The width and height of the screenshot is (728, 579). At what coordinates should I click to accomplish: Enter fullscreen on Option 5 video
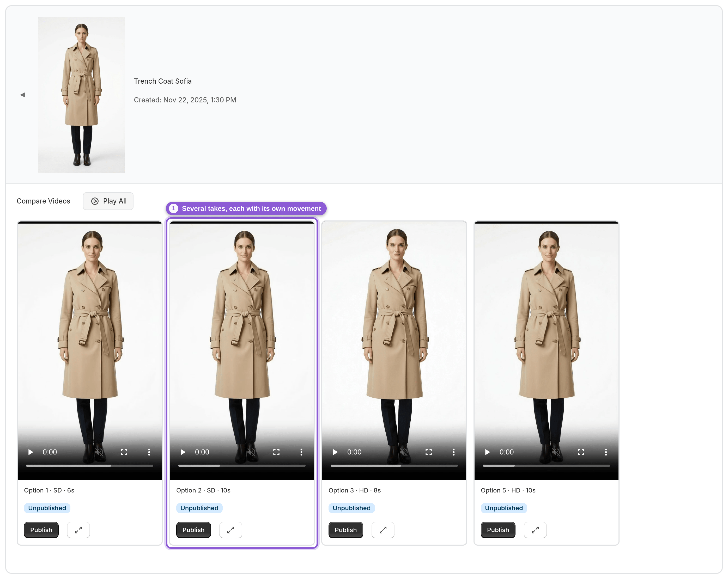click(x=581, y=452)
